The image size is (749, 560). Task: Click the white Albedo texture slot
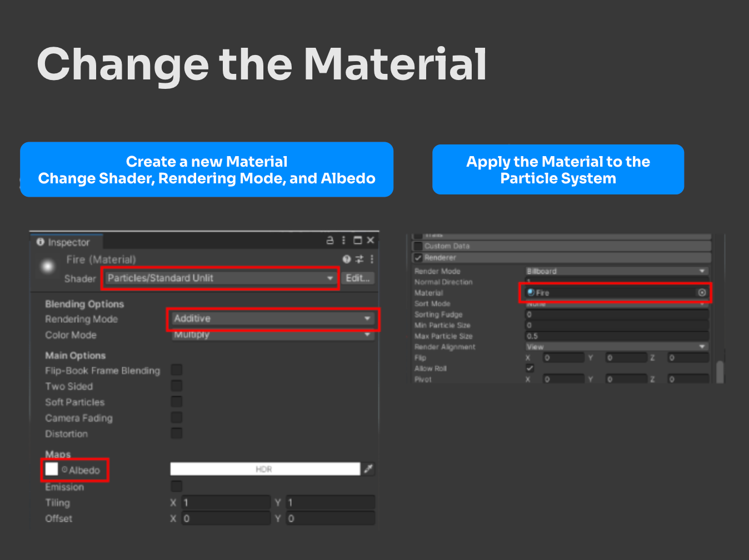[52, 469]
